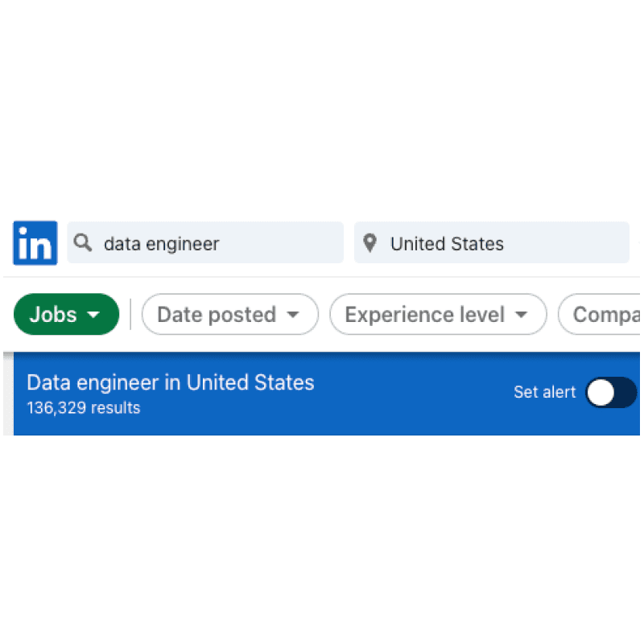Enable the Set alert toggle switch
Screen dimensions: 644x644
click(x=609, y=393)
